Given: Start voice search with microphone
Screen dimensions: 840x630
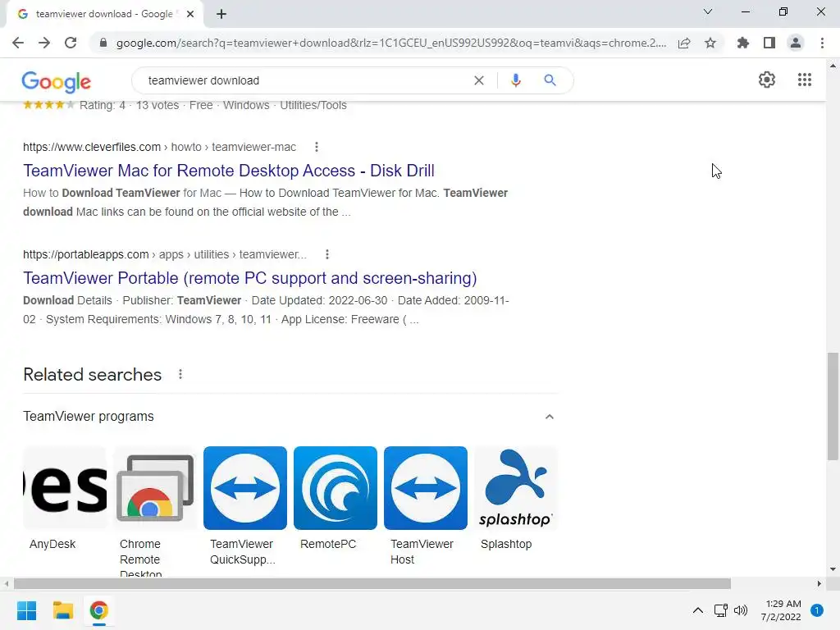Looking at the screenshot, I should pyautogui.click(x=515, y=80).
